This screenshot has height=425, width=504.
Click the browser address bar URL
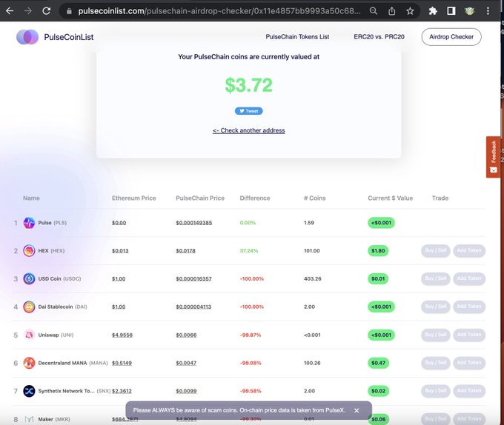(219, 11)
